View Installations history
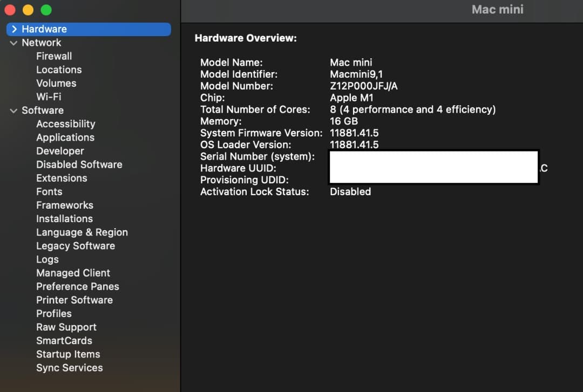 [x=64, y=218]
